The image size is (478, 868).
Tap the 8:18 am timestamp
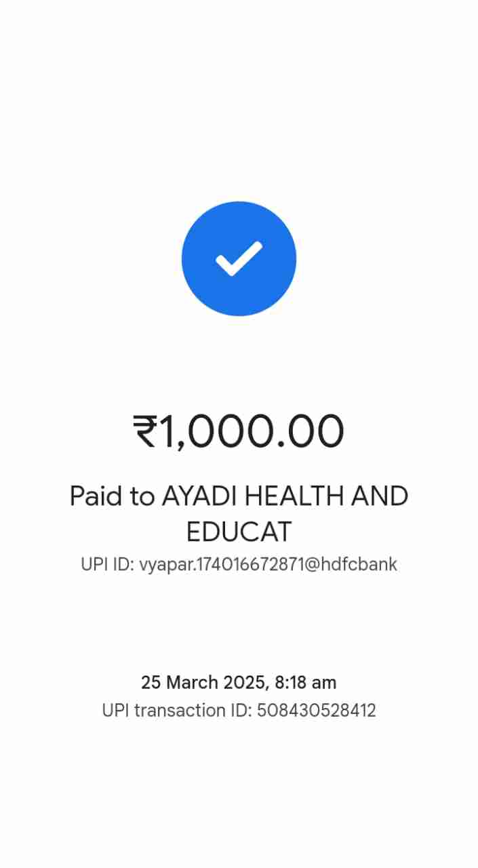[x=305, y=682]
